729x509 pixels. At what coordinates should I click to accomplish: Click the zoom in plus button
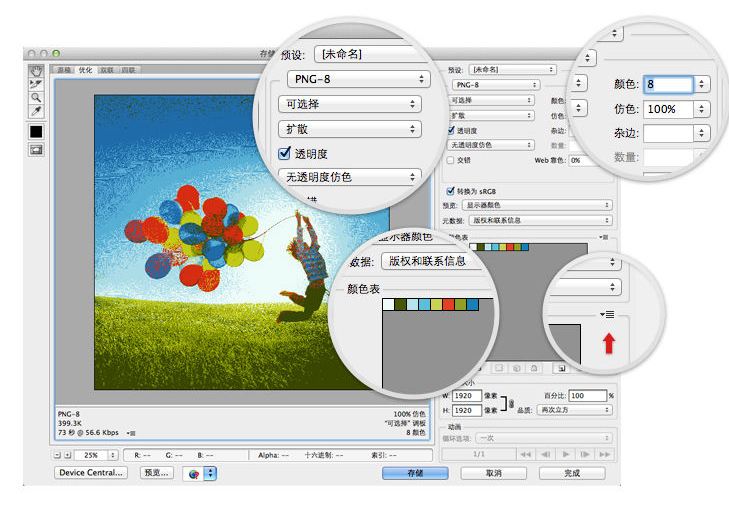coord(67,455)
